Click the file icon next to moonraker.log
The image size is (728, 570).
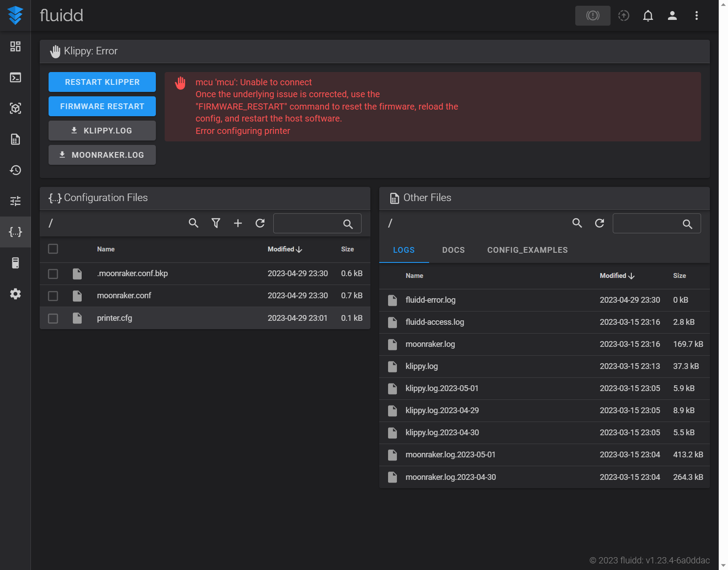coord(392,344)
